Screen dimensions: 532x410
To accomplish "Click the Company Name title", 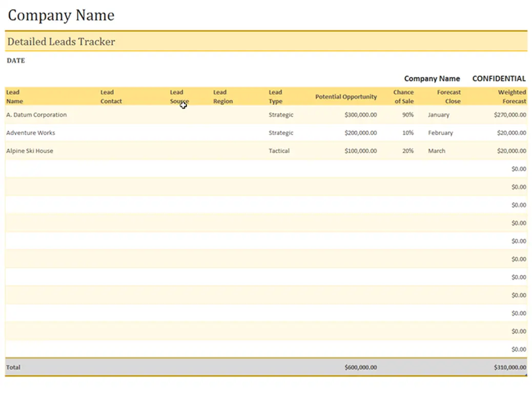I will pos(60,15).
